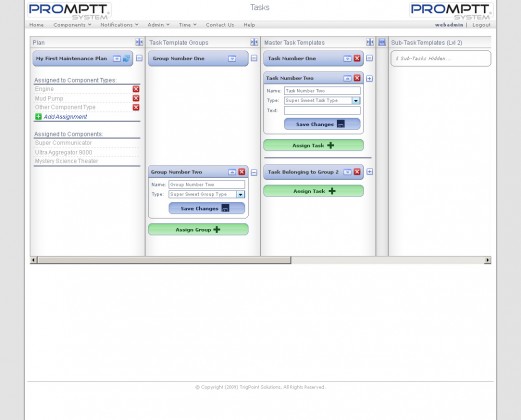Click the Group Number Two name input field
Screen dimensions: 521x420
pyautogui.click(x=207, y=184)
